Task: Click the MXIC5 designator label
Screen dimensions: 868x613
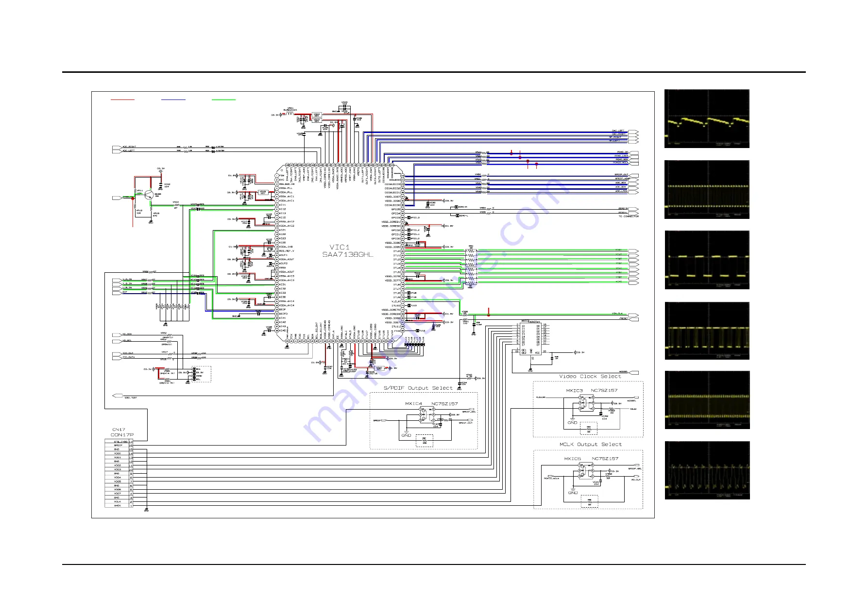Action: click(x=572, y=459)
